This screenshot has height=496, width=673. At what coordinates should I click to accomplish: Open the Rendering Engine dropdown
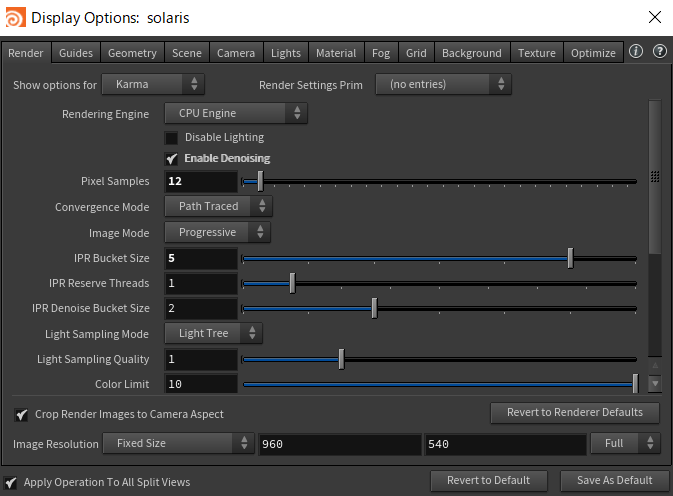point(236,113)
